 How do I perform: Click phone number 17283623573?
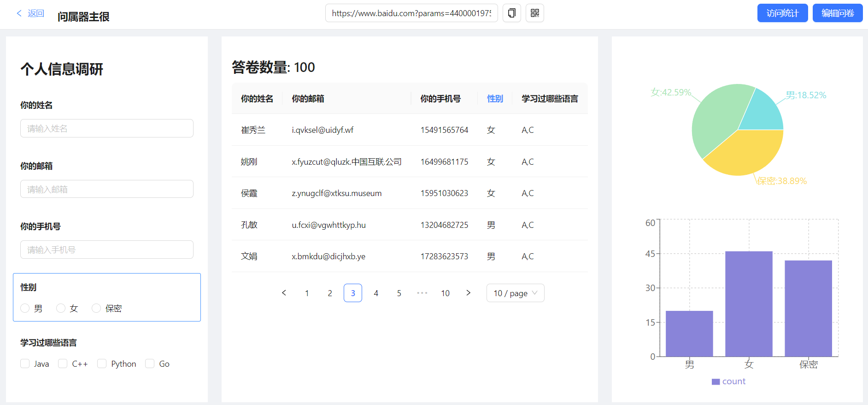pos(444,256)
